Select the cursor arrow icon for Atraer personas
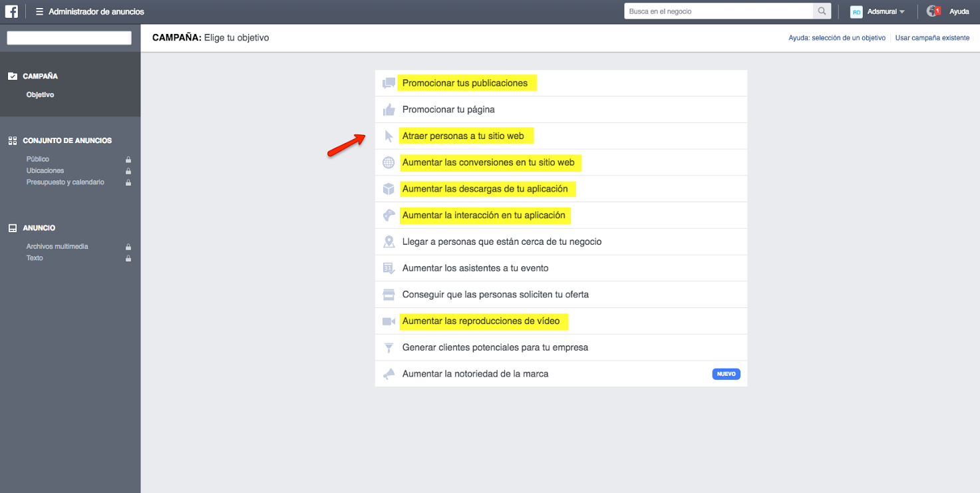 [x=389, y=135]
